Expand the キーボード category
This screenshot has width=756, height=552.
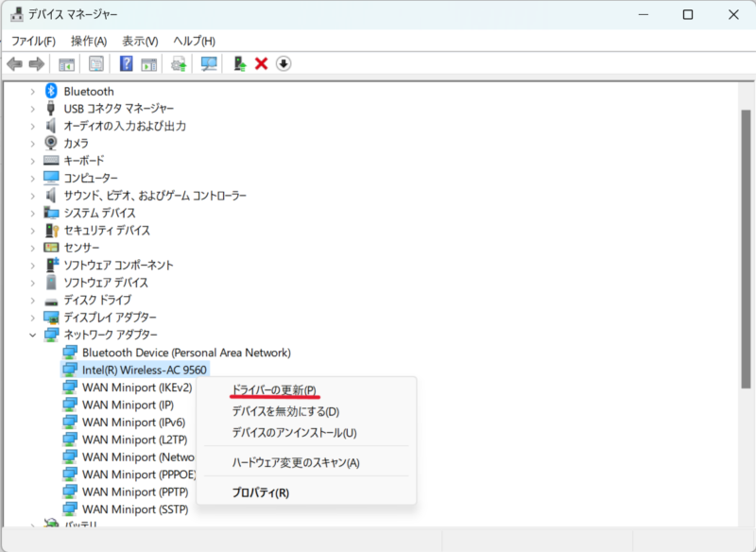[x=33, y=161]
